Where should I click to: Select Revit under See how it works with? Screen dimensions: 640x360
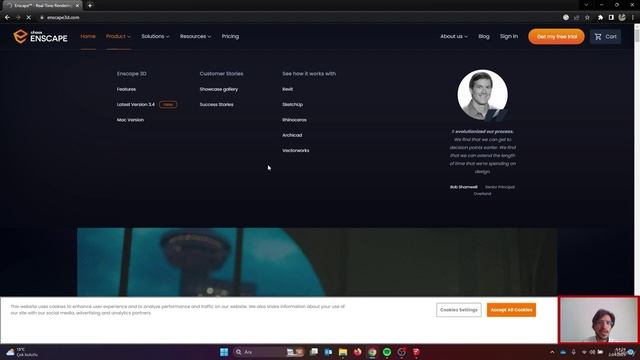[x=287, y=89]
